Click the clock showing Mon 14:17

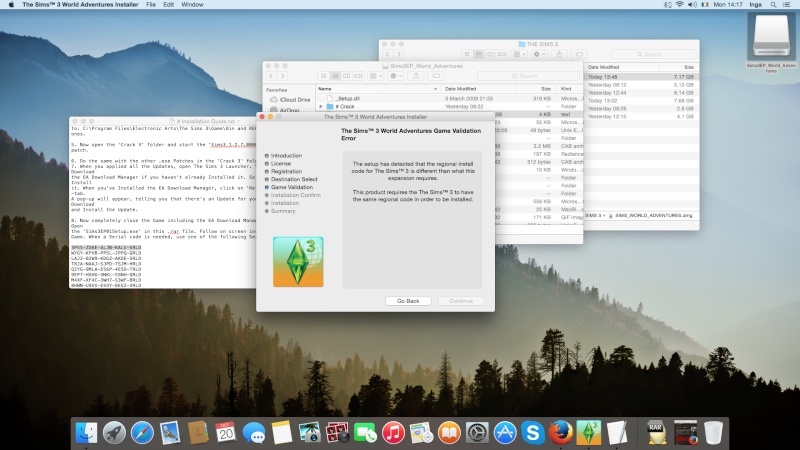pos(728,5)
